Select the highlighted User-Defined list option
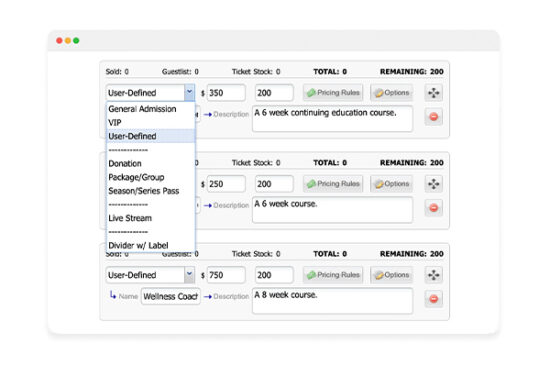Viewport: 550px width, 387px height. pyautogui.click(x=150, y=136)
